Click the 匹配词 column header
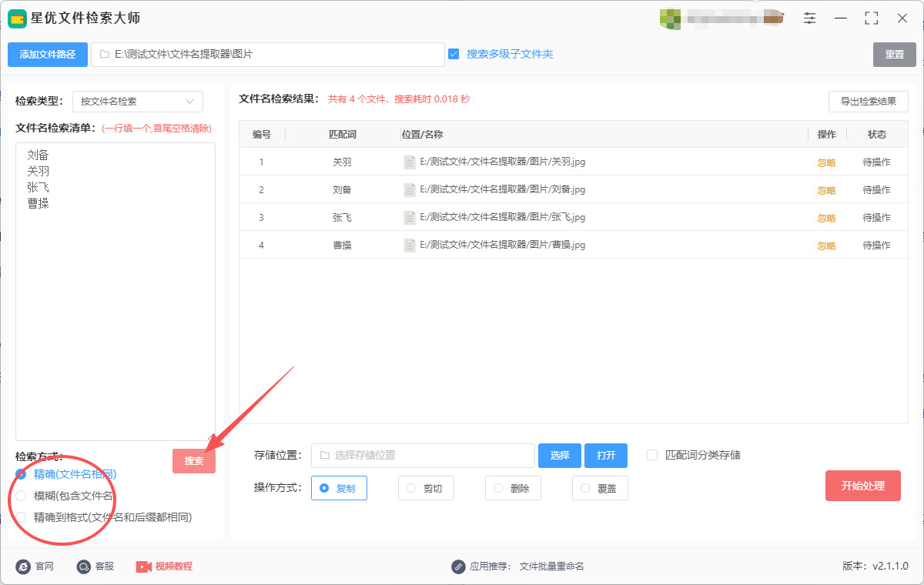924x585 pixels. 342,134
